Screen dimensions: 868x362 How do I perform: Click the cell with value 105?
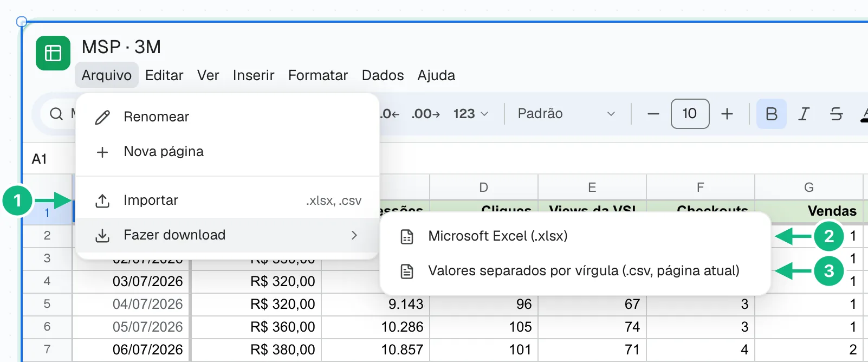pos(484,327)
